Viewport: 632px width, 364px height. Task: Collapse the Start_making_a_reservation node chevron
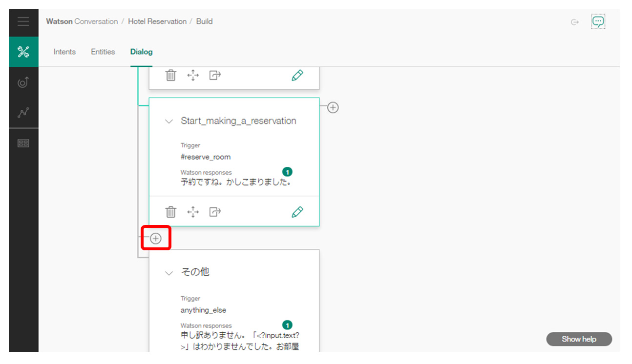click(169, 121)
